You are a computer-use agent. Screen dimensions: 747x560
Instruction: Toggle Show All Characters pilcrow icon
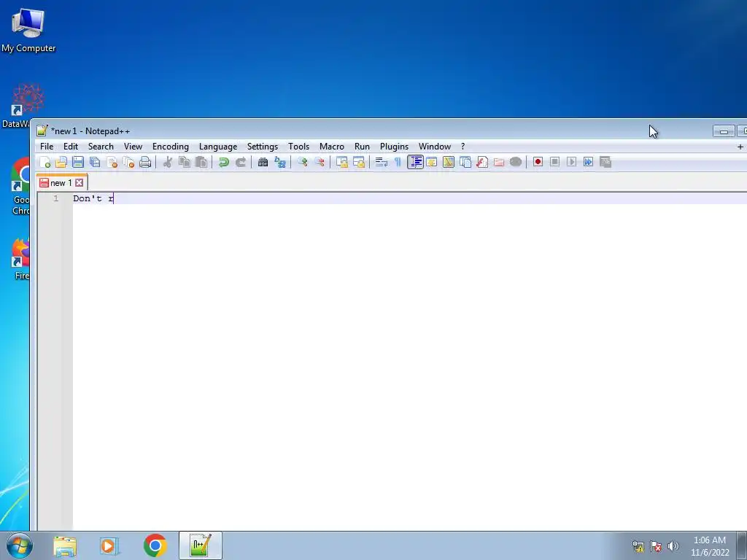click(398, 162)
